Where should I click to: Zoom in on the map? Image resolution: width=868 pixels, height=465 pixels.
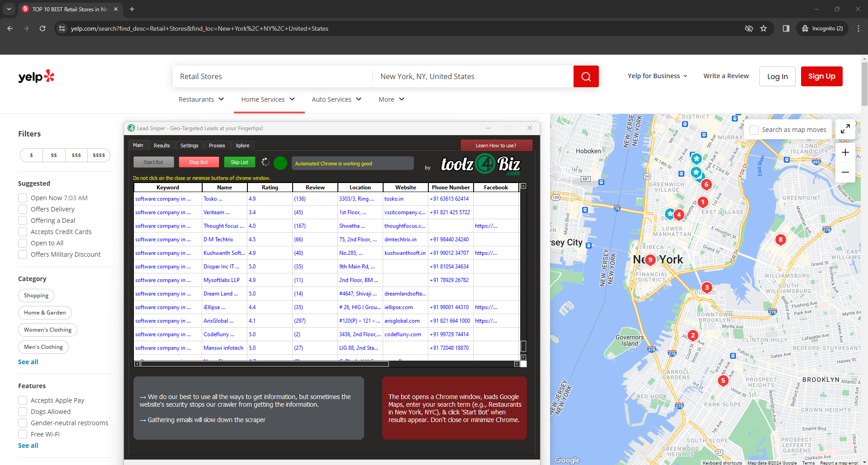coord(845,152)
